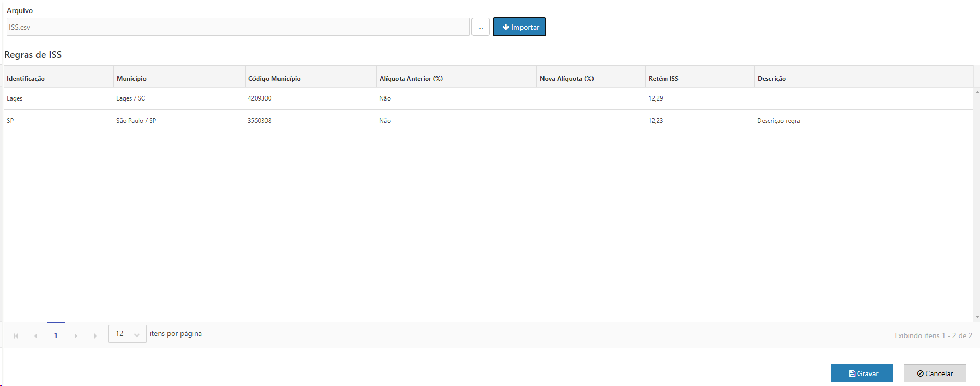Click the Exibindo itens 1 - 2 de 2 text
This screenshot has height=386, width=980.
(x=933, y=336)
